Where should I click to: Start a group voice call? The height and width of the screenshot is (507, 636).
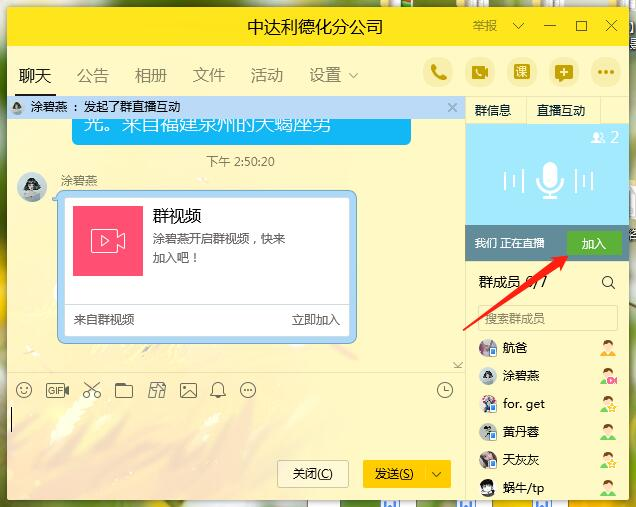pyautogui.click(x=438, y=73)
